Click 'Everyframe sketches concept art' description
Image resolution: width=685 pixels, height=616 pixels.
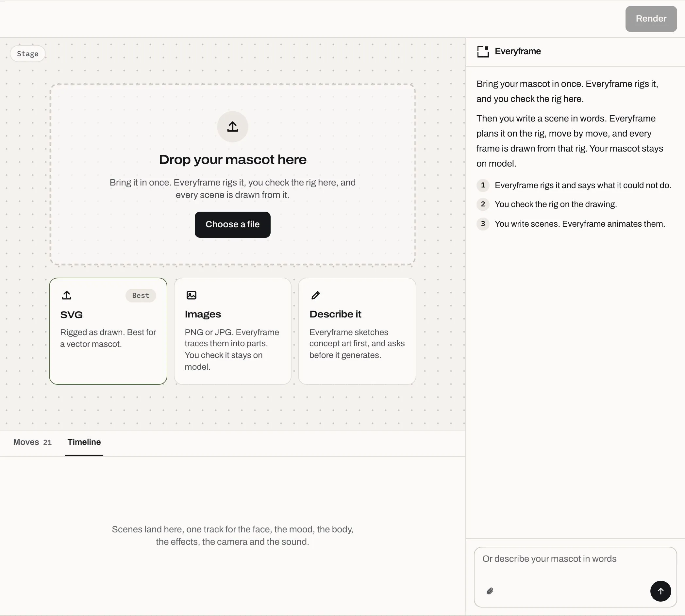[x=357, y=344]
